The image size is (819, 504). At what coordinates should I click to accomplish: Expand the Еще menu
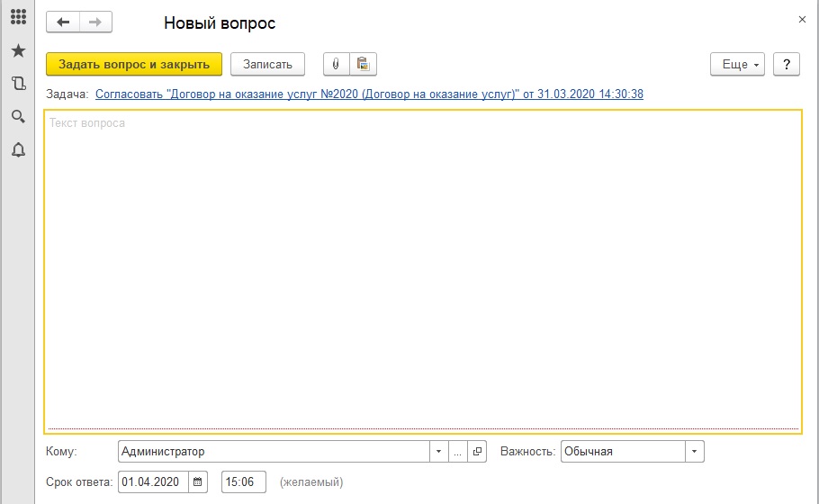tap(737, 64)
